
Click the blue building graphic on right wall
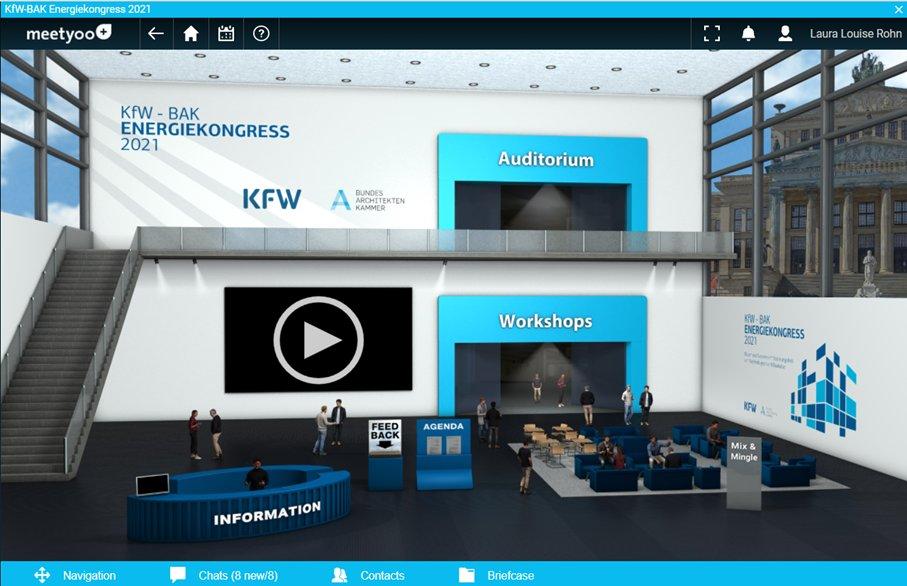pos(824,389)
